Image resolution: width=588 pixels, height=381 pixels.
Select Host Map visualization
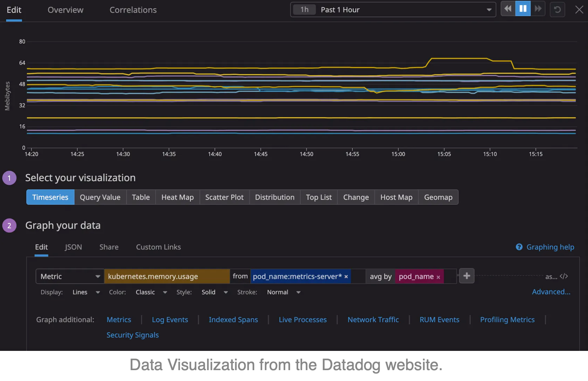pyautogui.click(x=397, y=197)
